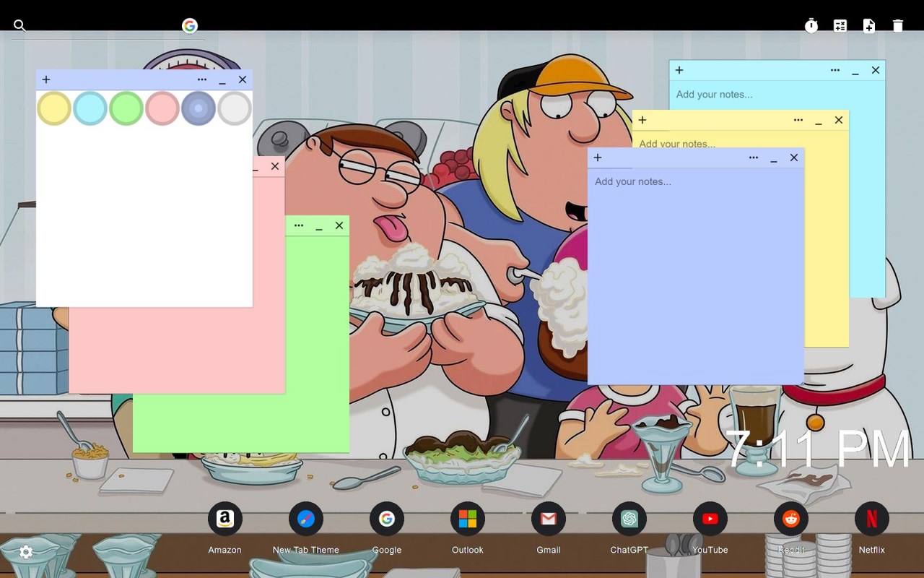Click the text area of the periwinkle note

(696, 276)
